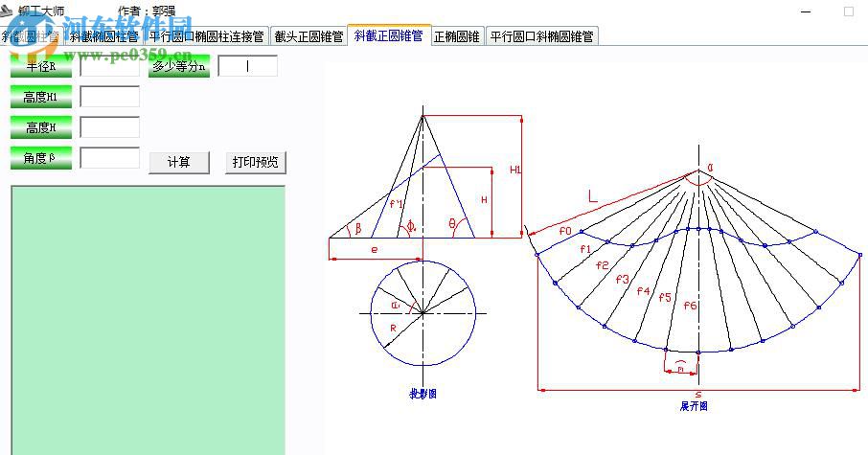
Task: Click the f5 label in the unfolded diagram
Action: 665,297
